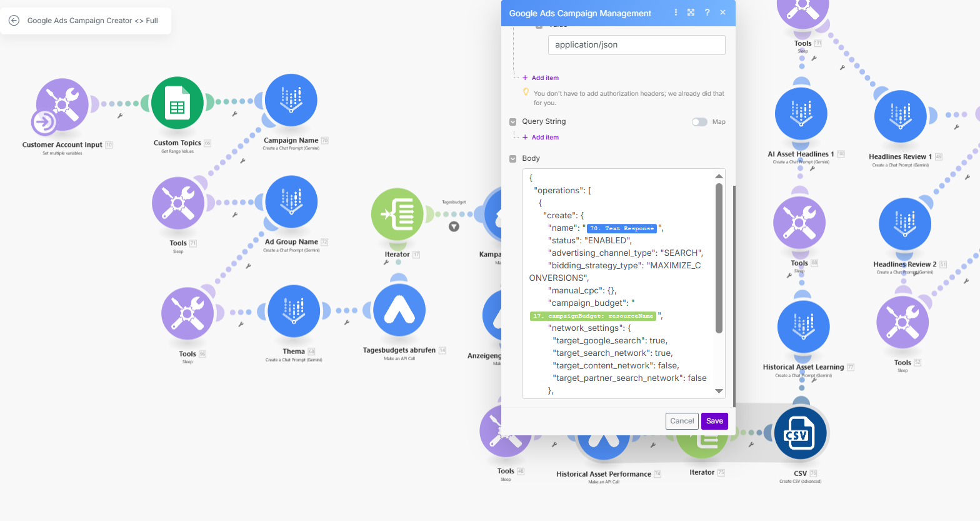Cancel the module settings dialog

tap(682, 421)
